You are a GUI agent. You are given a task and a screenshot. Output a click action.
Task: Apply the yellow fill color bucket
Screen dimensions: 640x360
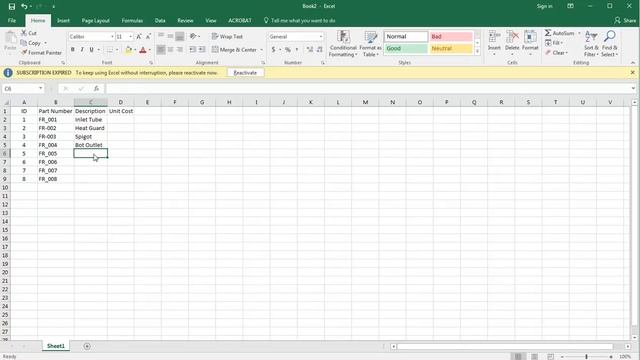[x=129, y=50]
